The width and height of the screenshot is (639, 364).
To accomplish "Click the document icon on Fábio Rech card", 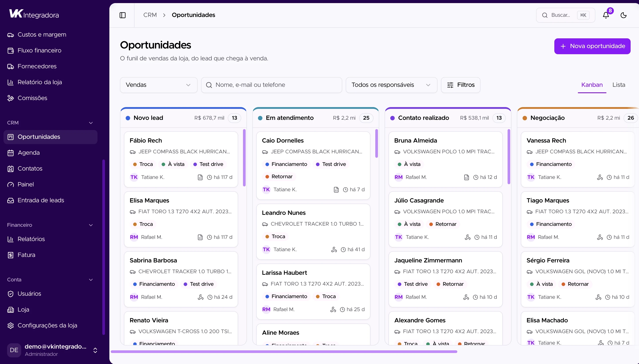I will point(200,178).
